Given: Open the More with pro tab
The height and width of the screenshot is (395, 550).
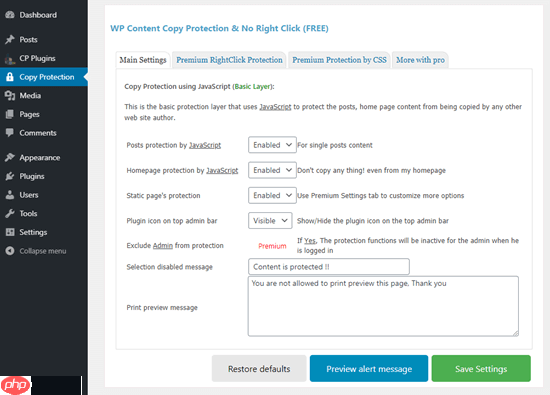Looking at the screenshot, I should 420,60.
